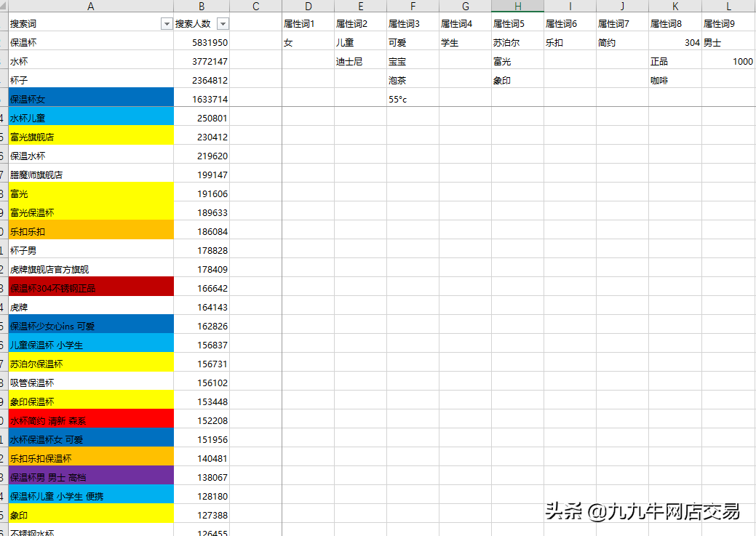Click the 富光 cell under 属性词5
The width and height of the screenshot is (756, 536).
pyautogui.click(x=518, y=61)
